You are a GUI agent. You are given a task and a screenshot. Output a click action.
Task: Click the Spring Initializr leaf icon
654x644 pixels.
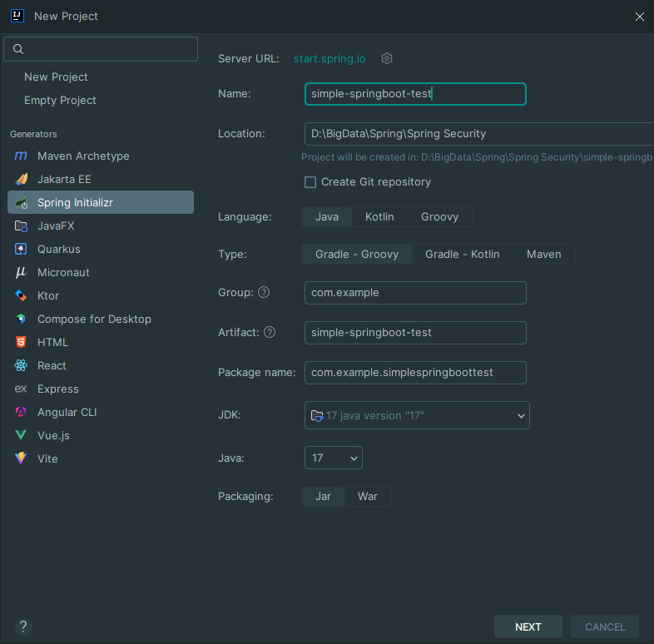point(21,203)
